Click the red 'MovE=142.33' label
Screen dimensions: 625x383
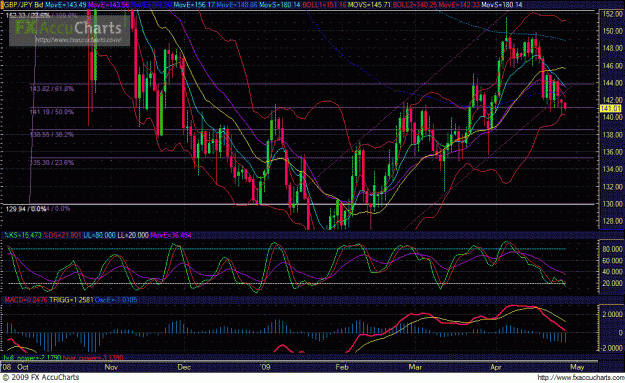click(458, 5)
